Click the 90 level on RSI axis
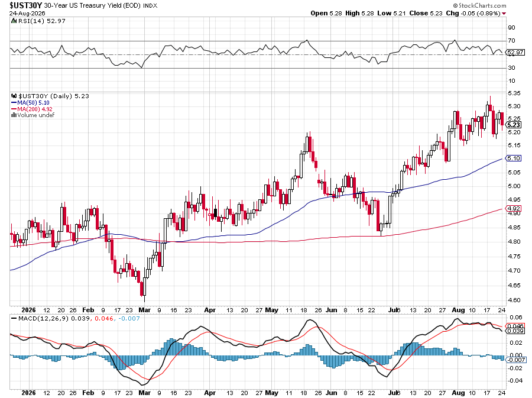The height and width of the screenshot is (398, 532). click(511, 28)
